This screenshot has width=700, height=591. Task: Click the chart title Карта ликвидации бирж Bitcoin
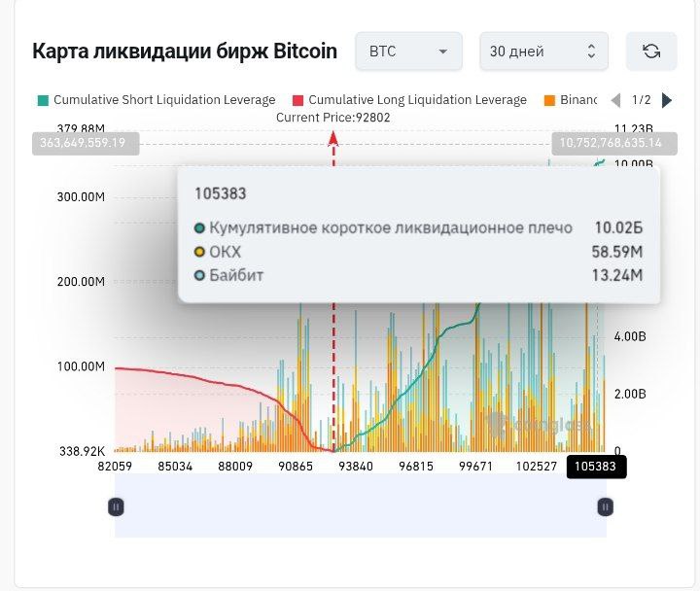point(185,51)
